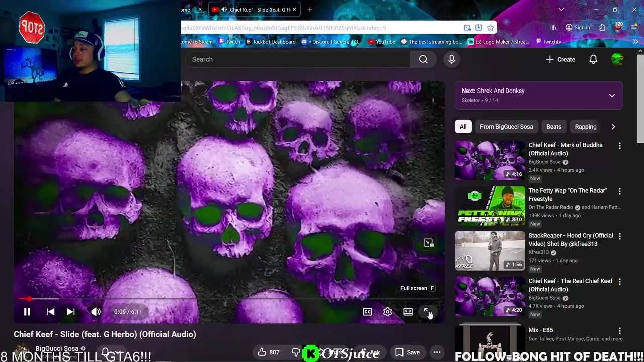Select the All filter chip
The height and width of the screenshot is (362, 644).
[x=463, y=127]
